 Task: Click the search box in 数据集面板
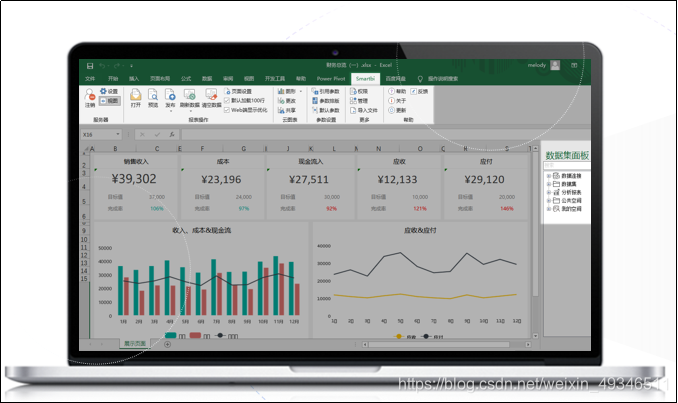[x=566, y=166]
